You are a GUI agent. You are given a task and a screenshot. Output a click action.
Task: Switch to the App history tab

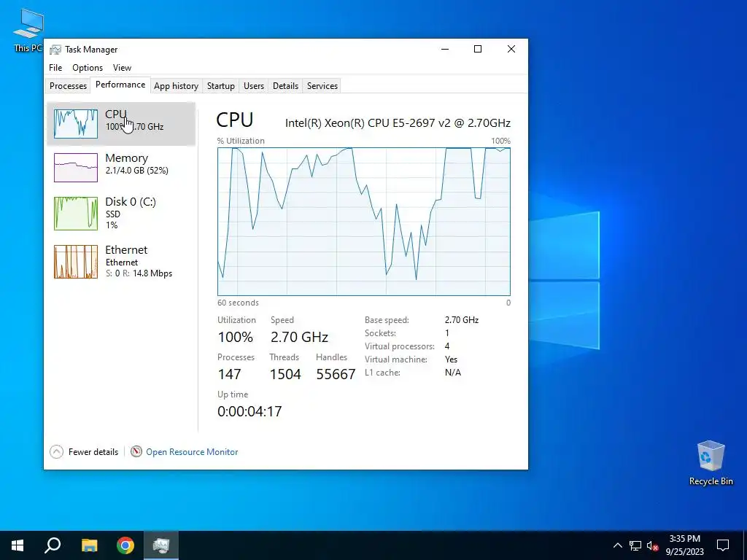click(176, 86)
